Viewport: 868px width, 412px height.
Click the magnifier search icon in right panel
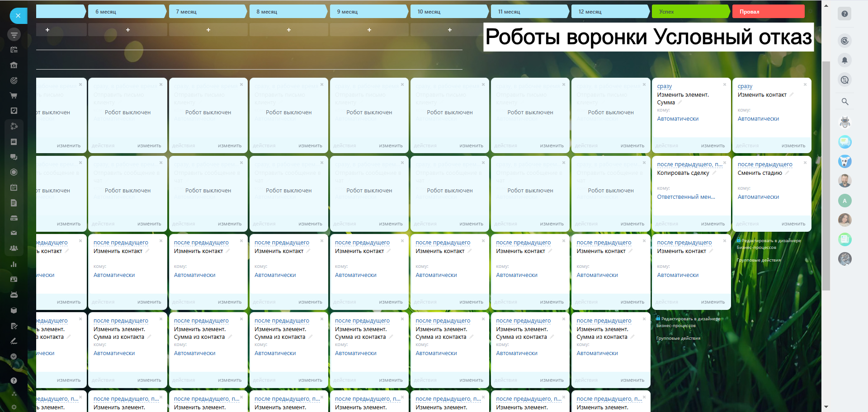[844, 102]
